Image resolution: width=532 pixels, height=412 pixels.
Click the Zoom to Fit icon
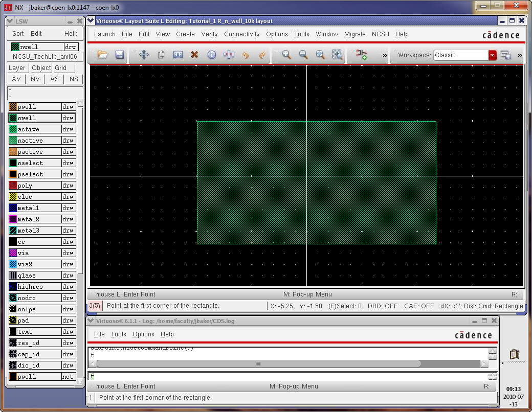[x=337, y=55]
